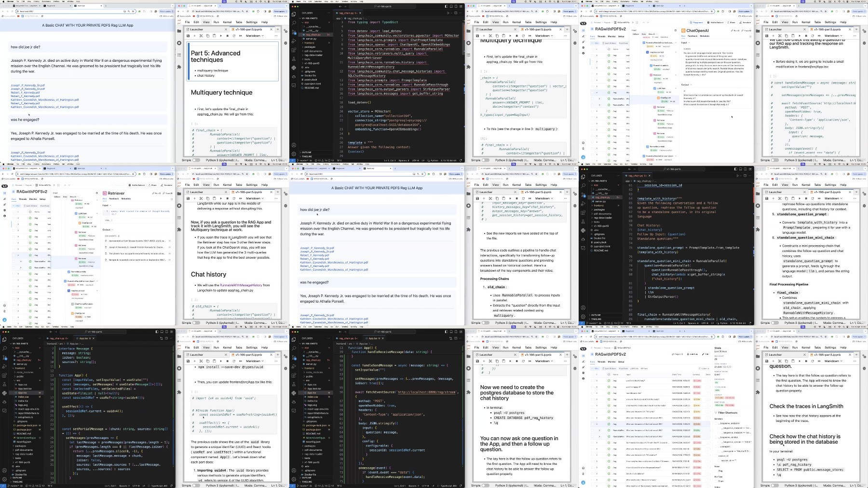Table of contents icon in npm install uuid notebook

pos(179,380)
